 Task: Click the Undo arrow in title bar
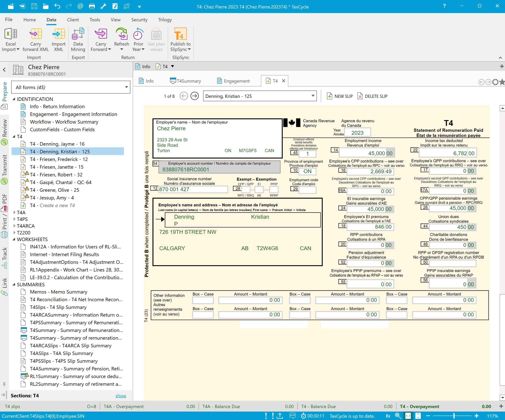(57, 7)
